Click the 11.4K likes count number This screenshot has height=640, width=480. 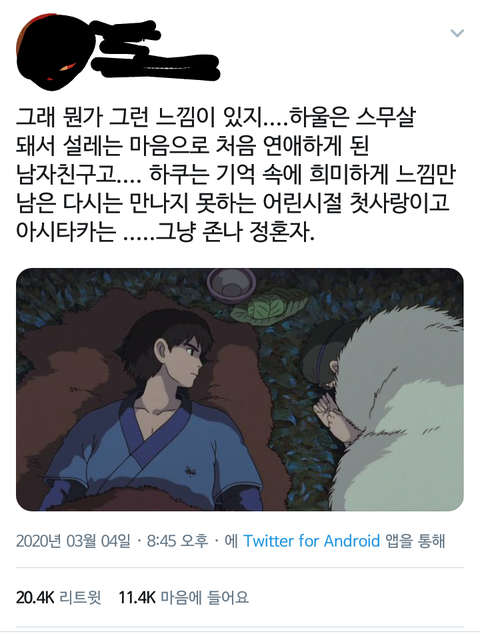(x=137, y=597)
